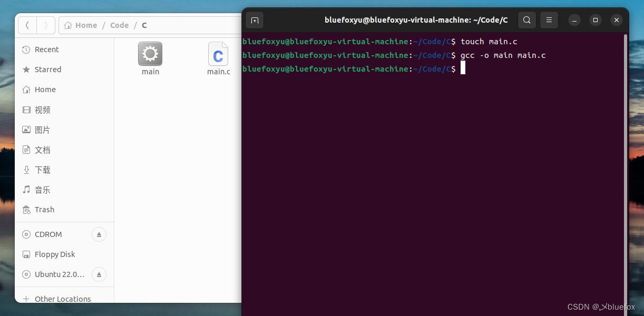The image size is (644, 316).
Task: Navigate to Code in the breadcrumb
Action: click(119, 25)
